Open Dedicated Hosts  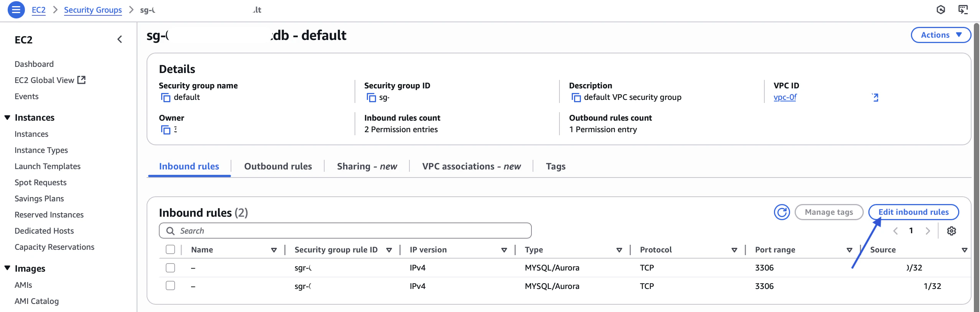tap(44, 231)
